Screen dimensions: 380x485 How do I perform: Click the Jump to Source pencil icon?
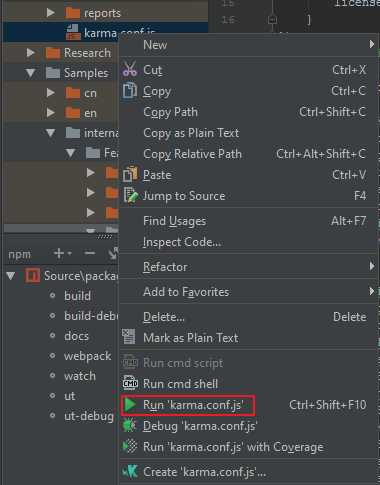[x=130, y=195]
